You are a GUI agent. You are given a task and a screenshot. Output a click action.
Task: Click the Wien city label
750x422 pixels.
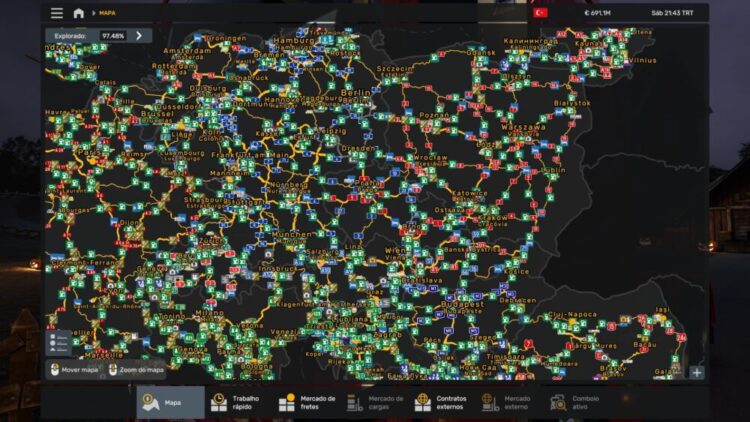point(396,250)
